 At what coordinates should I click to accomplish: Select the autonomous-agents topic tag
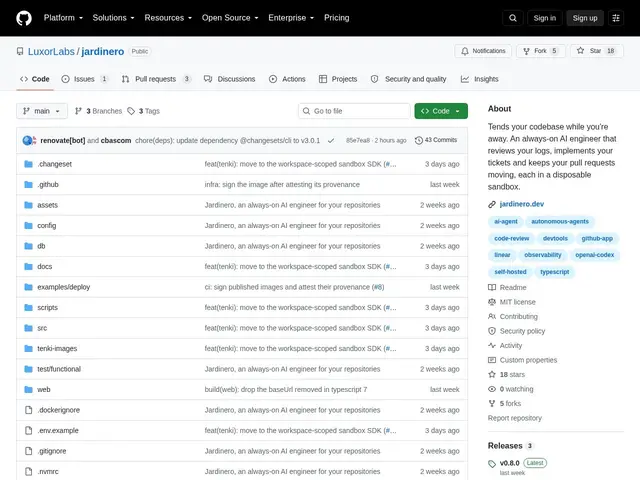tap(560, 222)
